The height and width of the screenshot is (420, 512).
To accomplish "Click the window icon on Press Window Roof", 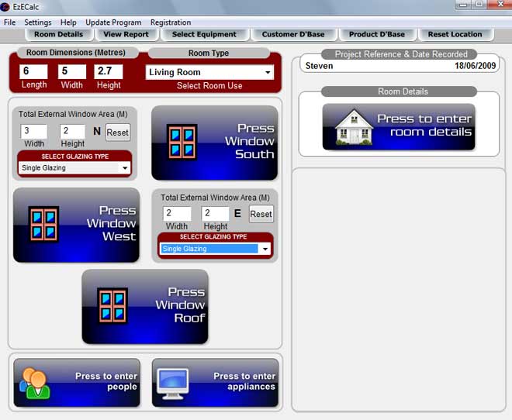I will [x=112, y=305].
